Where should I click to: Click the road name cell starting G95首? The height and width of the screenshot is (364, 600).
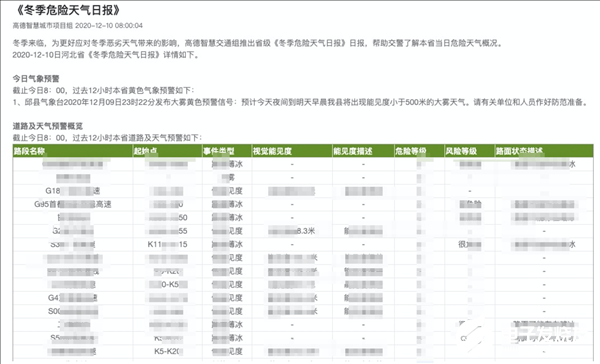(x=73, y=204)
